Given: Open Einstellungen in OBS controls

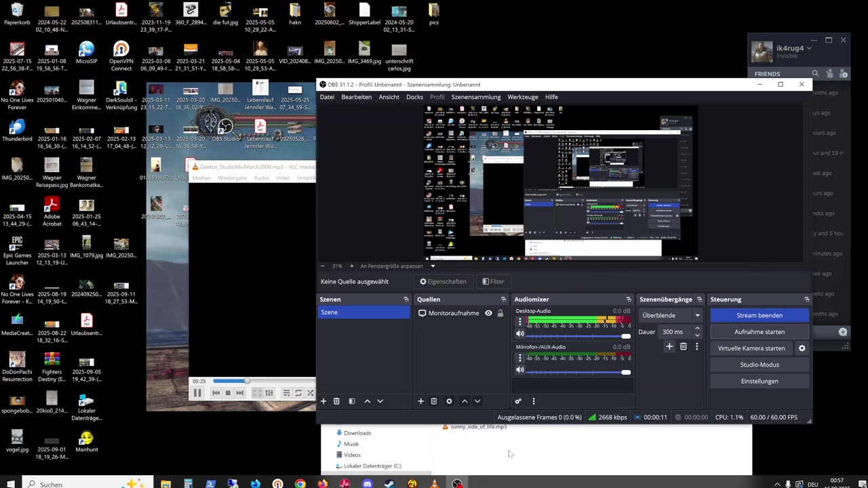Looking at the screenshot, I should [759, 381].
